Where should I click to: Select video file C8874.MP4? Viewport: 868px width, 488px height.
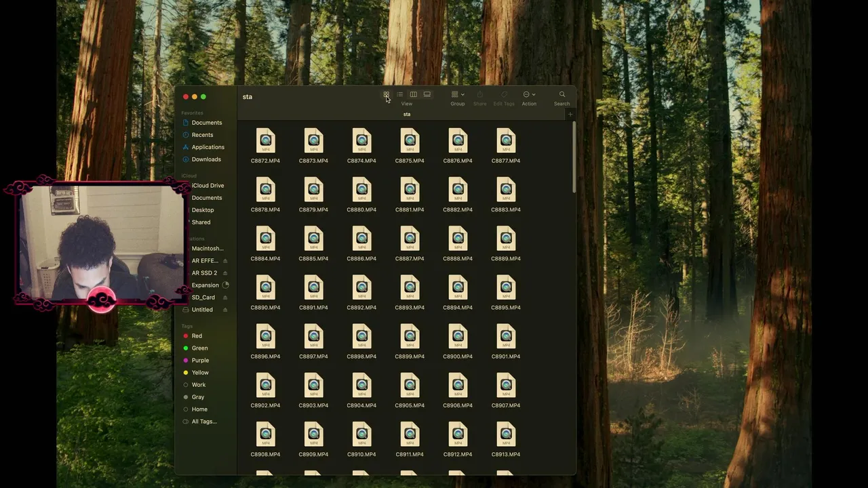pos(361,141)
